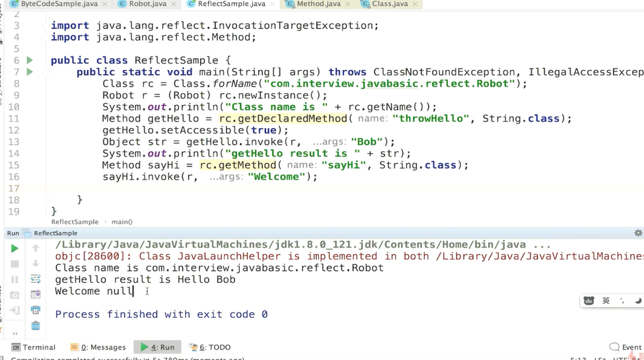Clear console with trash can icon
644x360 pixels.
pyautogui.click(x=36, y=326)
